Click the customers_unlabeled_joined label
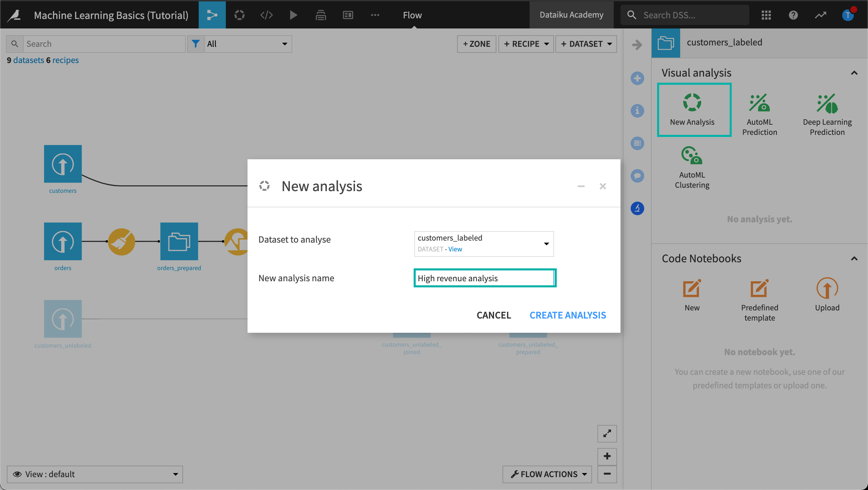 point(412,348)
